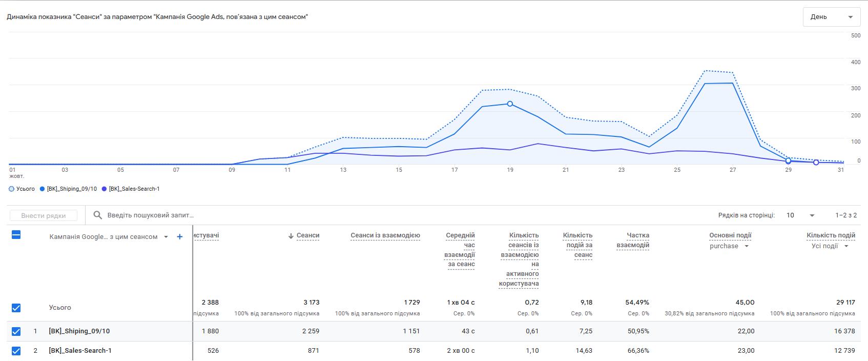Uncheck the [BK]_Shiping_09/10 row checkbox
The width and height of the screenshot is (868, 361).
[16, 331]
